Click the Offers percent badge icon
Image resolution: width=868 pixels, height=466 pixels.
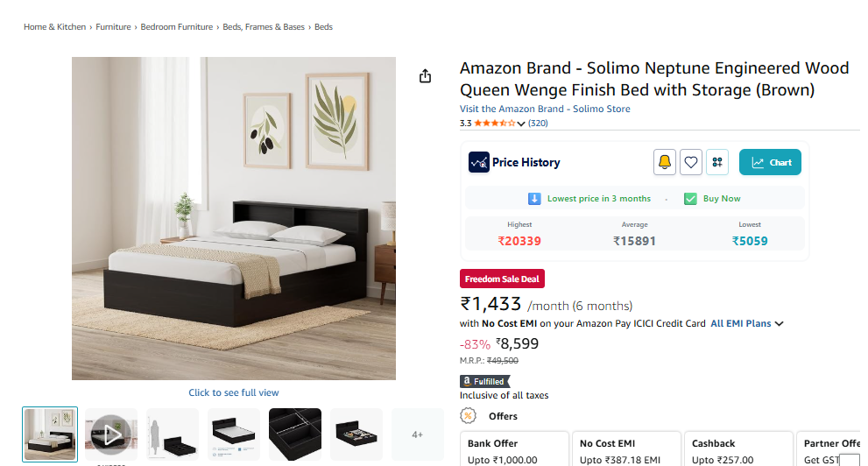(x=469, y=416)
